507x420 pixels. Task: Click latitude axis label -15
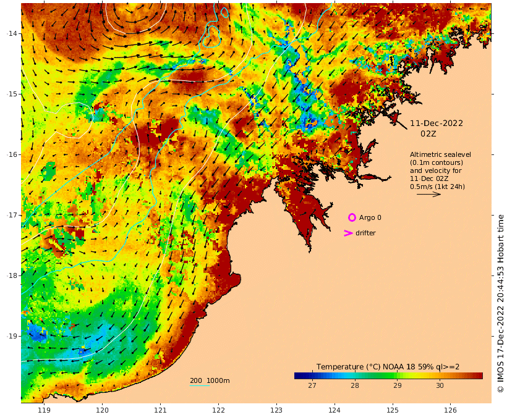tap(12, 94)
